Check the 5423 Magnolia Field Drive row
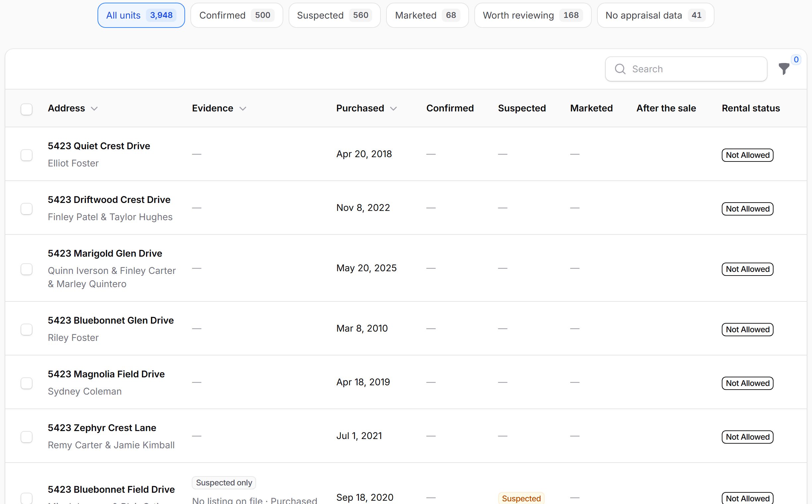This screenshot has height=504, width=812. (x=27, y=383)
